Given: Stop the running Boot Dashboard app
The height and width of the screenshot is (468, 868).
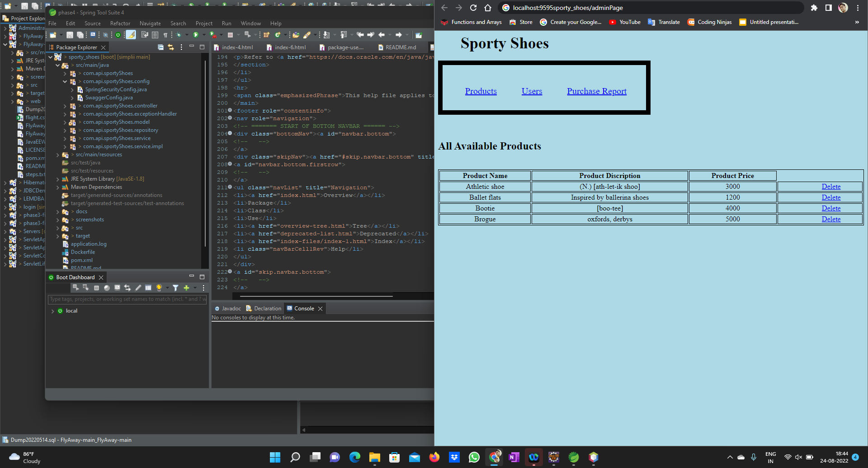Looking at the screenshot, I should point(97,288).
